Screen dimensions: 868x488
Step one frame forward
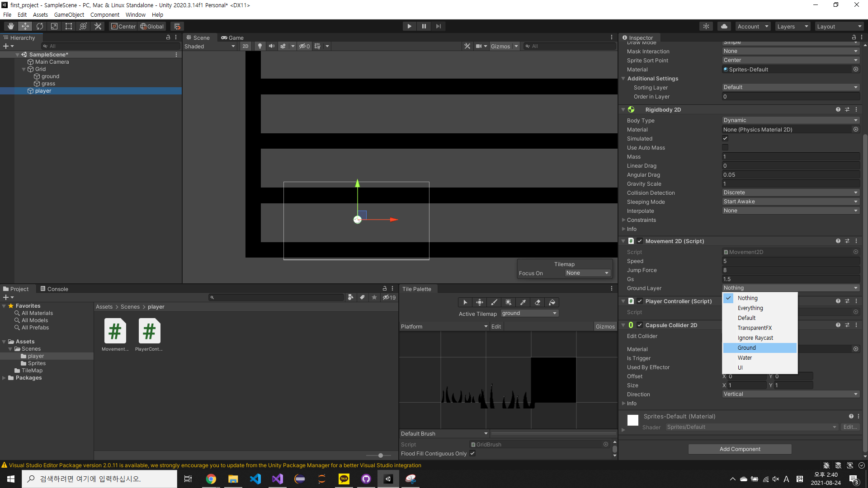[x=439, y=26]
